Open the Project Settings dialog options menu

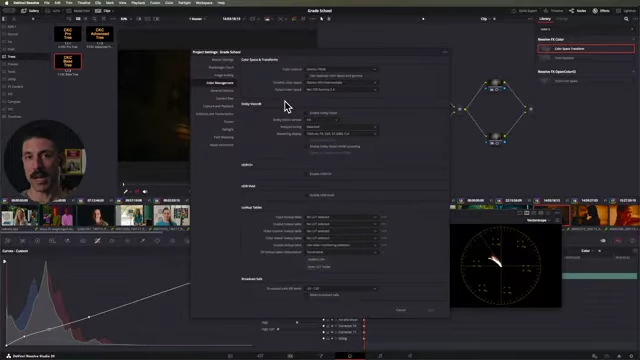(x=445, y=52)
